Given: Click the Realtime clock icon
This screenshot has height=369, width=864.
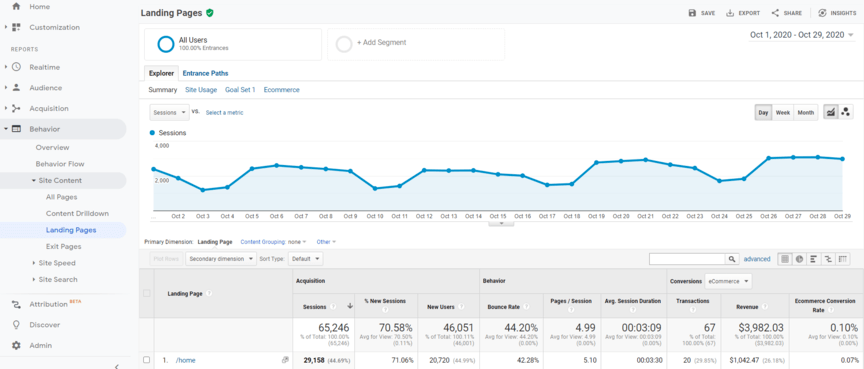Looking at the screenshot, I should click(16, 67).
